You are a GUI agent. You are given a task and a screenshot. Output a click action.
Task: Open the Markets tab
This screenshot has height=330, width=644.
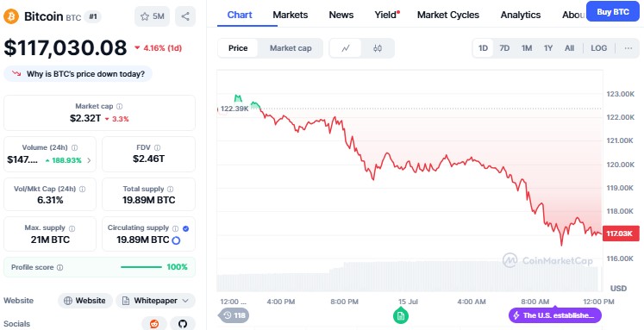[291, 15]
